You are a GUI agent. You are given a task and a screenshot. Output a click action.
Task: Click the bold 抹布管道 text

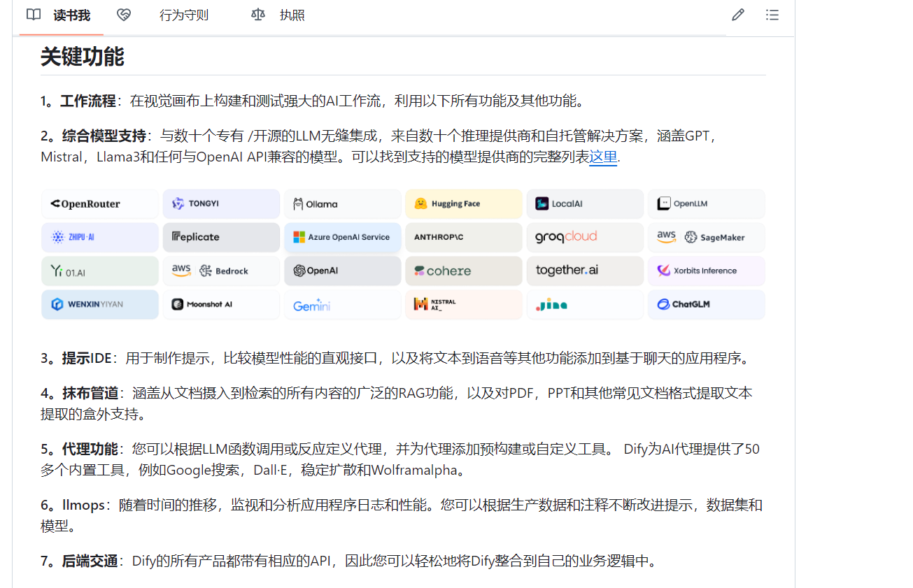[x=90, y=393]
